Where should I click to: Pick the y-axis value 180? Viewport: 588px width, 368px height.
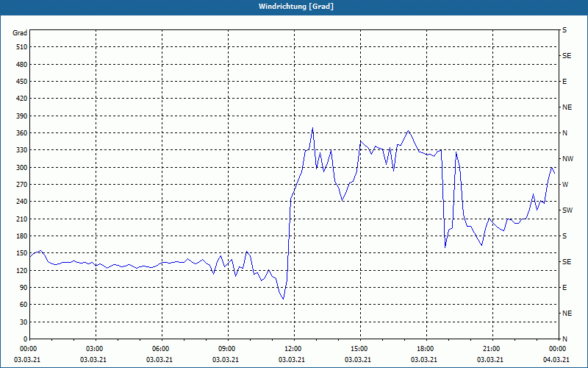[x=22, y=236]
